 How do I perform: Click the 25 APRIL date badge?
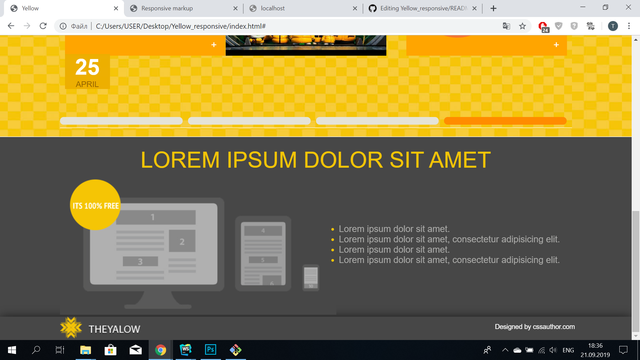click(87, 72)
